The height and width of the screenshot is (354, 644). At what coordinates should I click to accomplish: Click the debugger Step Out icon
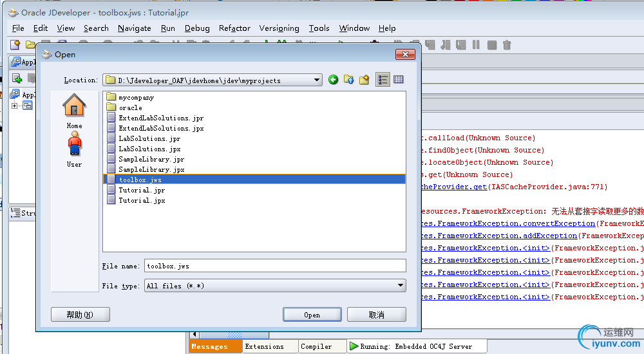(446, 45)
